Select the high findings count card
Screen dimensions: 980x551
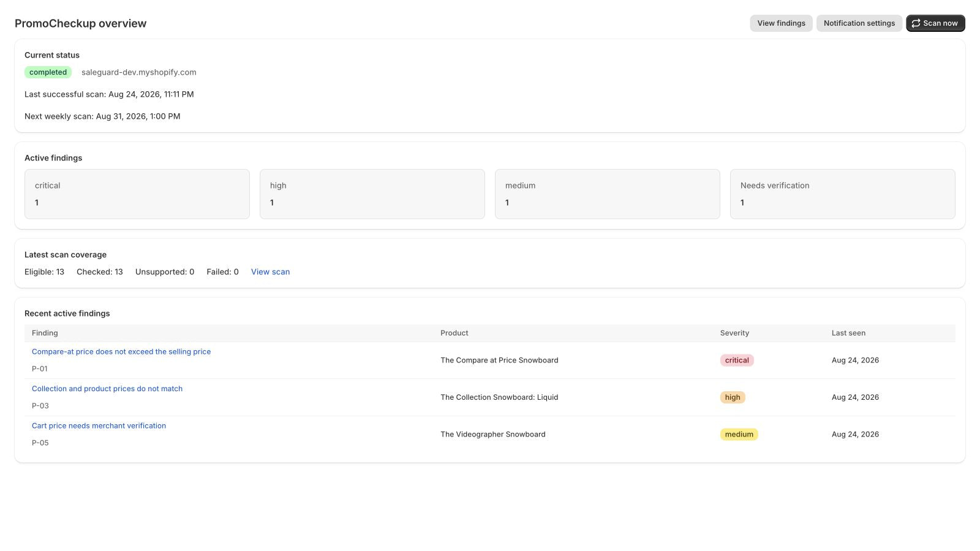tap(372, 194)
